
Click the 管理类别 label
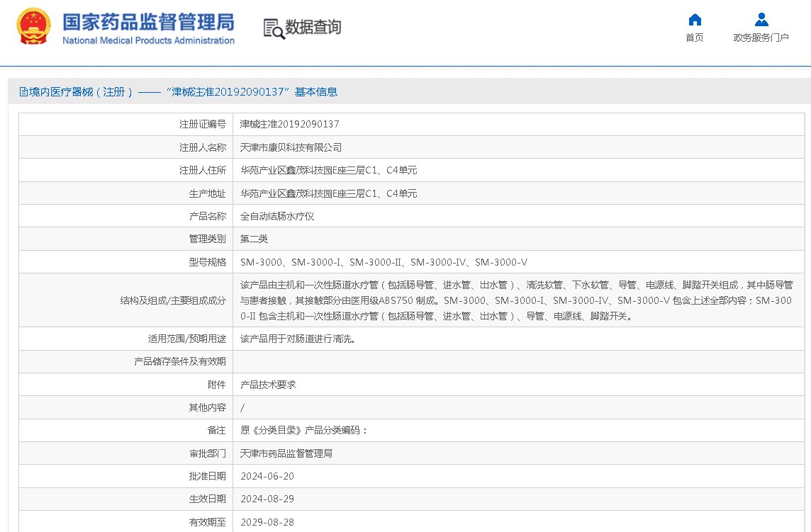point(208,239)
